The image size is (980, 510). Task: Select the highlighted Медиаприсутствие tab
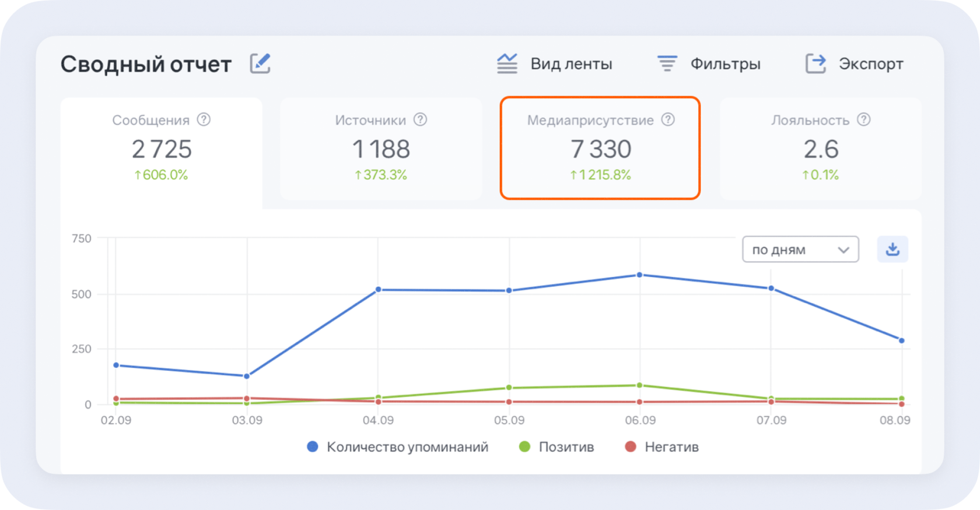pyautogui.click(x=600, y=149)
